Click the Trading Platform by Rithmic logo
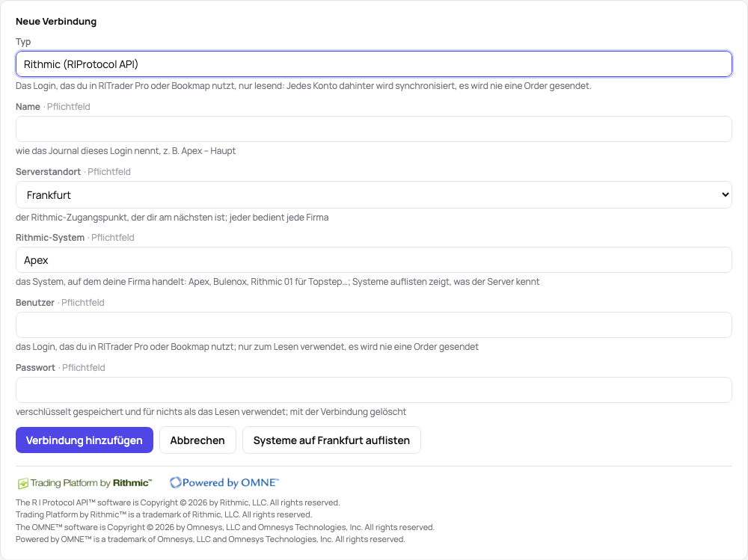The width and height of the screenshot is (748, 560). pyautogui.click(x=85, y=483)
